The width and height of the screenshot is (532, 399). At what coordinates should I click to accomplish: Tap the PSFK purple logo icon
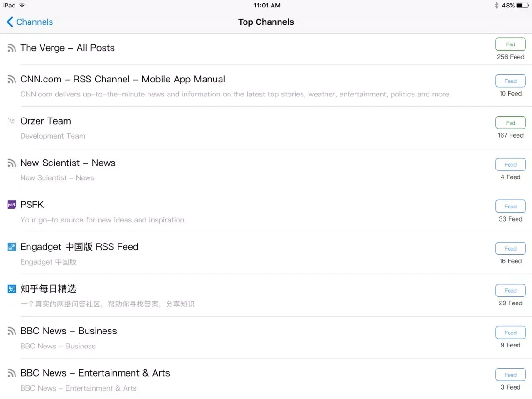click(12, 205)
